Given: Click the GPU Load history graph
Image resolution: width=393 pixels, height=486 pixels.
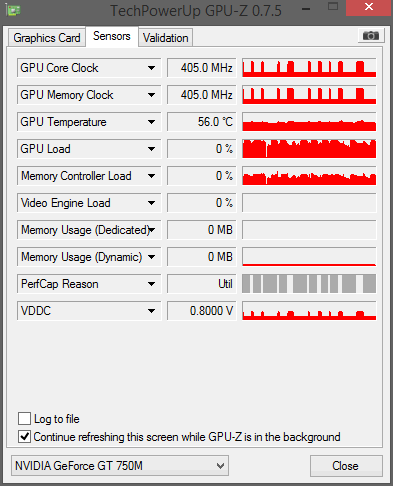Looking at the screenshot, I should pos(309,149).
